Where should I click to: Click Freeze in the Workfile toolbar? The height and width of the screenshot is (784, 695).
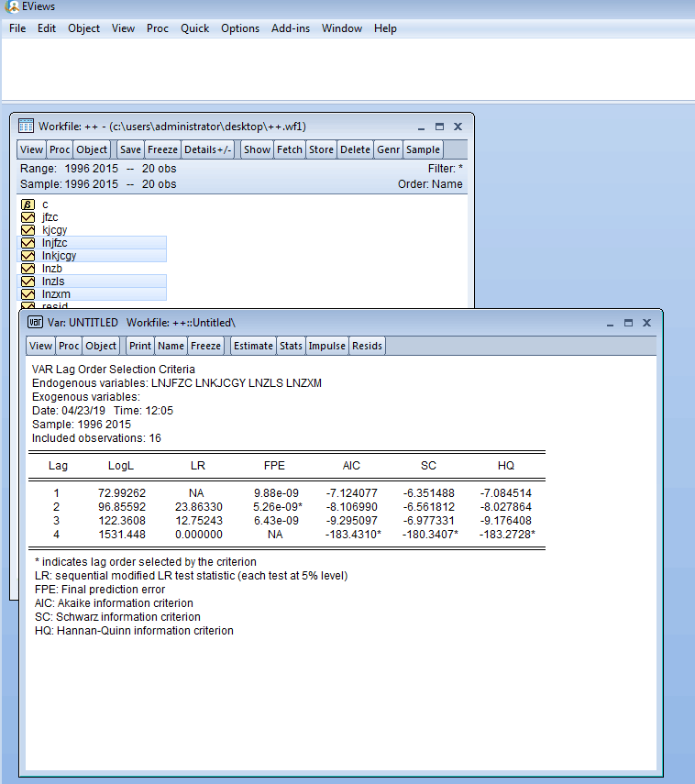pyautogui.click(x=162, y=149)
